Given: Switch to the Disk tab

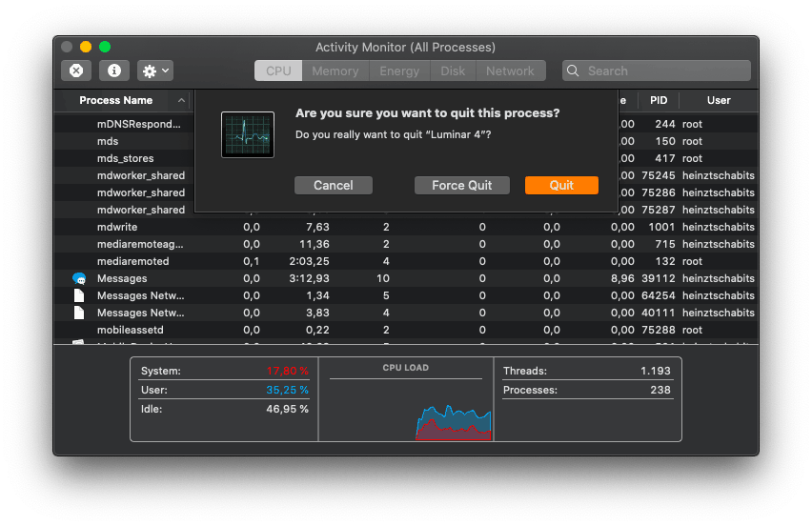Looking at the screenshot, I should [x=453, y=71].
